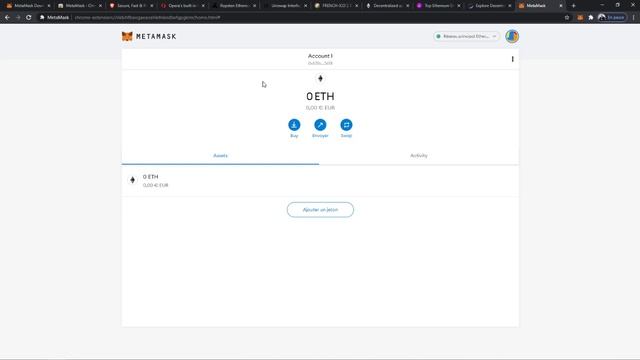Open the Chrome three-dot menu
Screen dimensions: 640x360
click(x=633, y=18)
